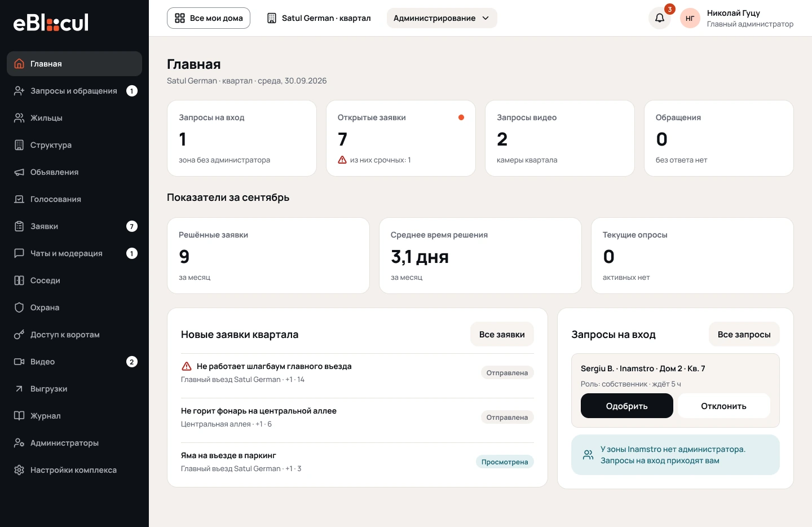812x527 pixels.
Task: Open the Решённые заявки metric card
Action: [268, 256]
